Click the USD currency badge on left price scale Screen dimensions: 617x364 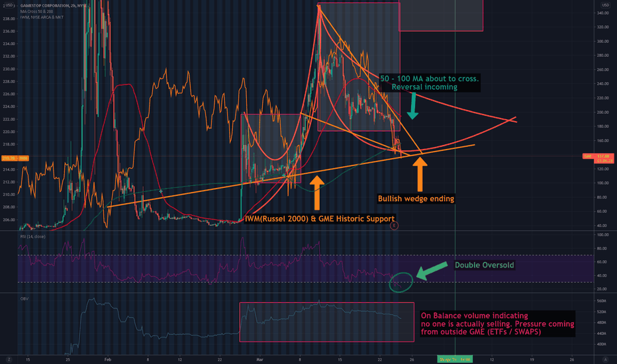click(9, 5)
